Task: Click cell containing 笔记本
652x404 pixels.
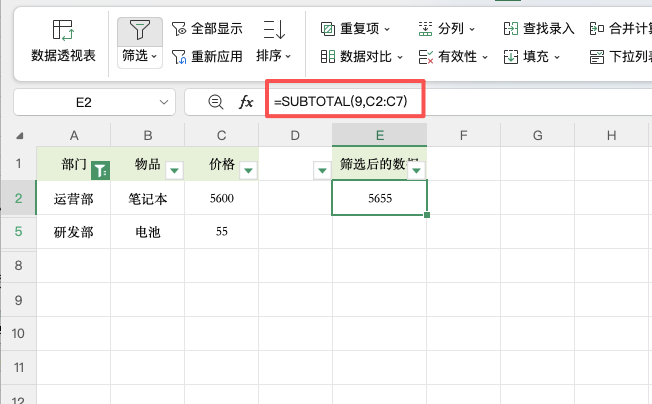Action: (x=148, y=198)
